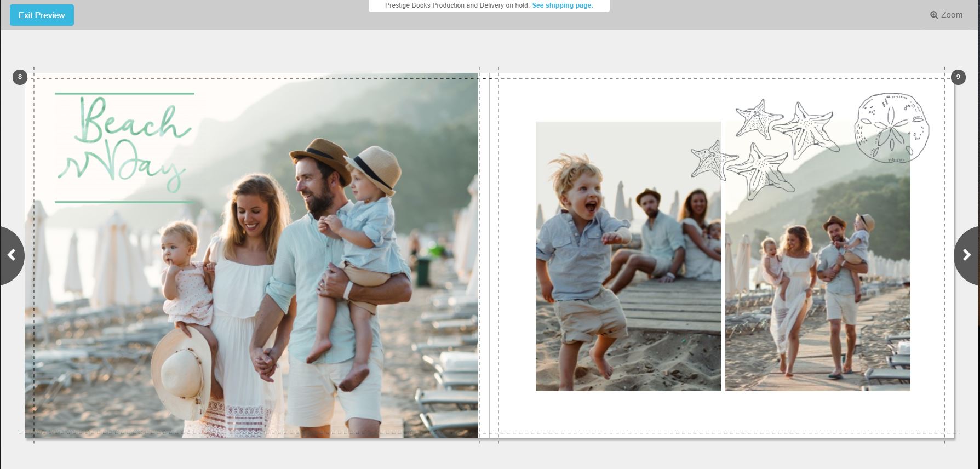
Task: Advance to next spread with right arrow
Action: (x=967, y=255)
